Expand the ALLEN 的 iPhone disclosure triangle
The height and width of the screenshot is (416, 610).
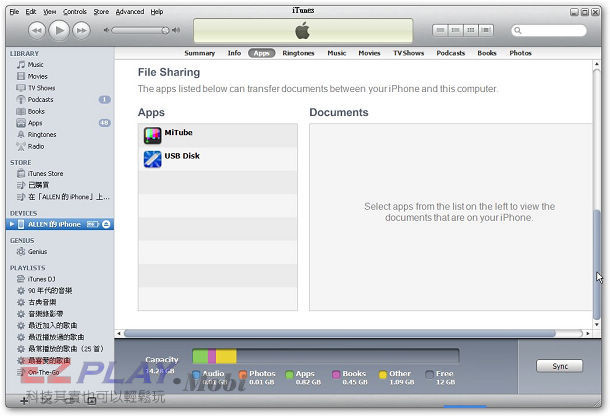tap(12, 224)
